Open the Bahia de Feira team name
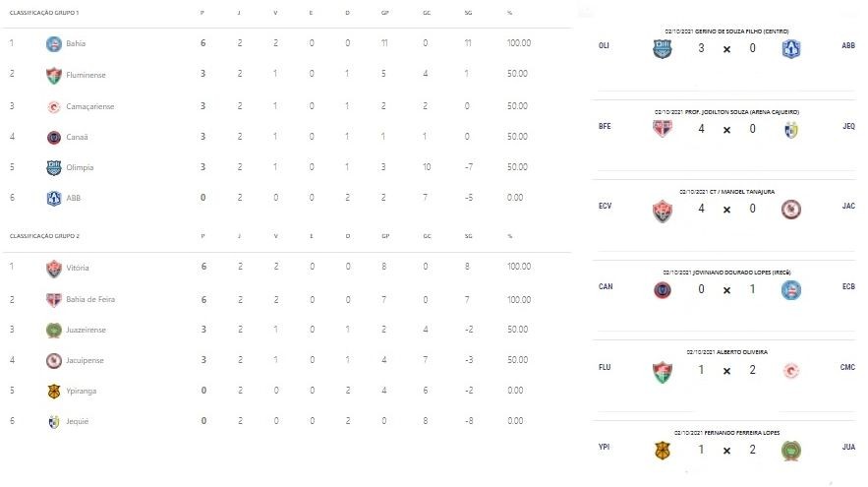The height and width of the screenshot is (487, 868). click(90, 299)
